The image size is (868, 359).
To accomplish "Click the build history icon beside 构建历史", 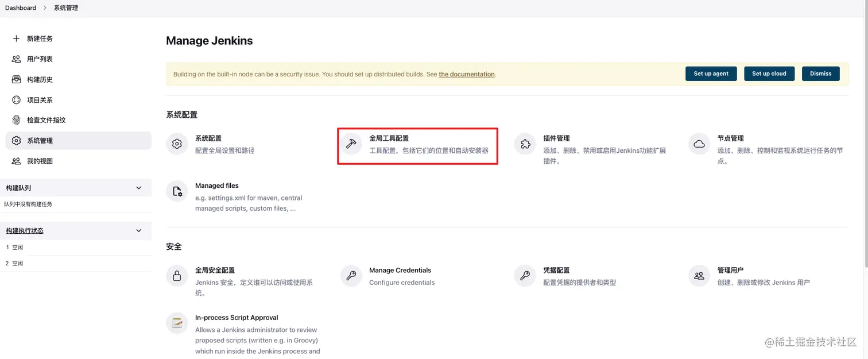I will click(x=16, y=79).
